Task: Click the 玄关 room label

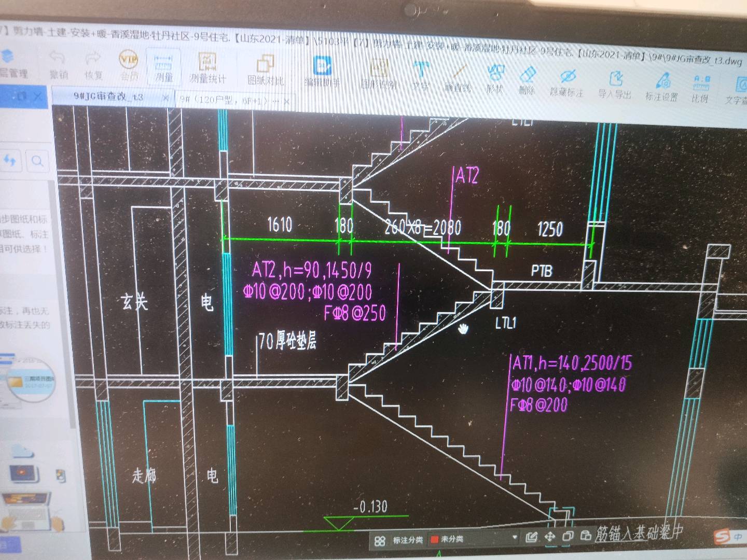Action: (134, 301)
